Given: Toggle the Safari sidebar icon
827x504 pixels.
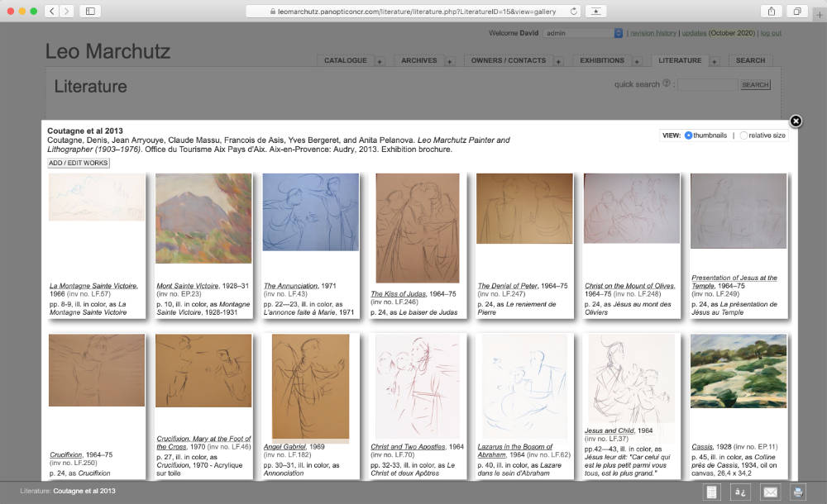Looking at the screenshot, I should (x=90, y=11).
